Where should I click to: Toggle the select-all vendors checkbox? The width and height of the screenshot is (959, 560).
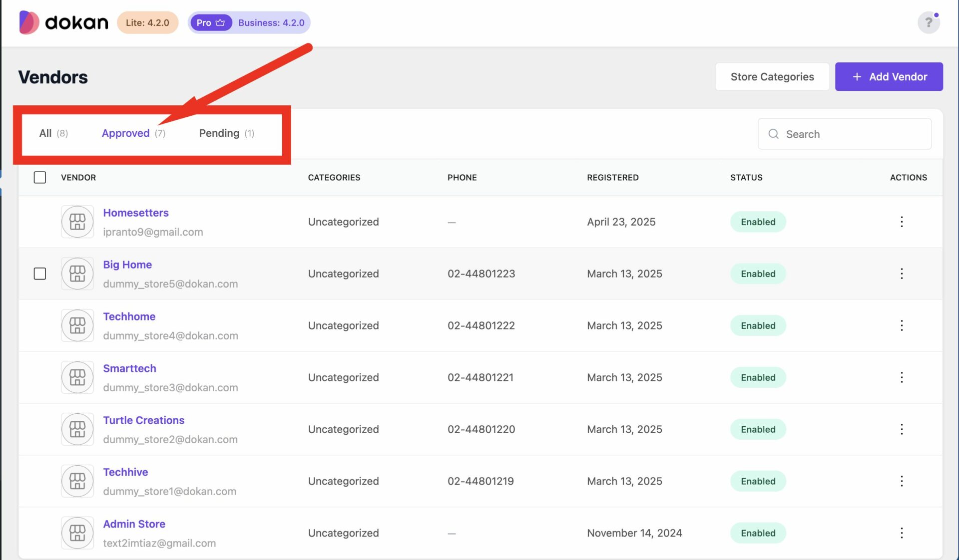coord(40,177)
